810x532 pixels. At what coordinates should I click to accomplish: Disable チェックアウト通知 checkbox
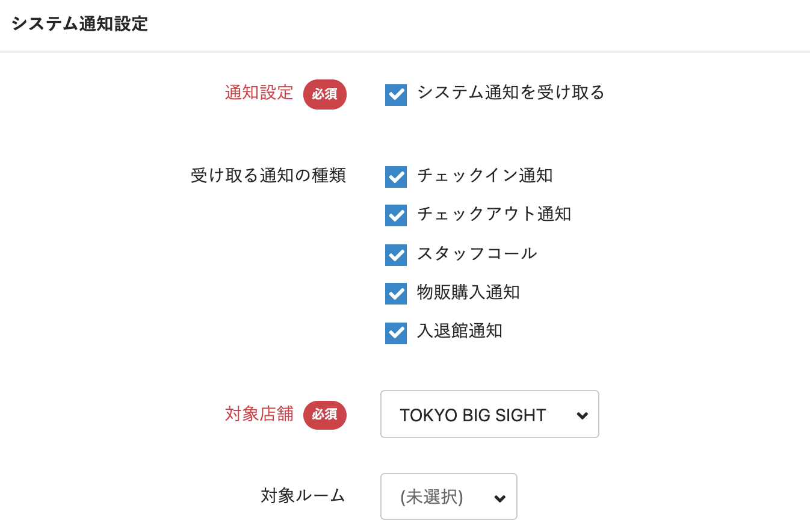[396, 215]
